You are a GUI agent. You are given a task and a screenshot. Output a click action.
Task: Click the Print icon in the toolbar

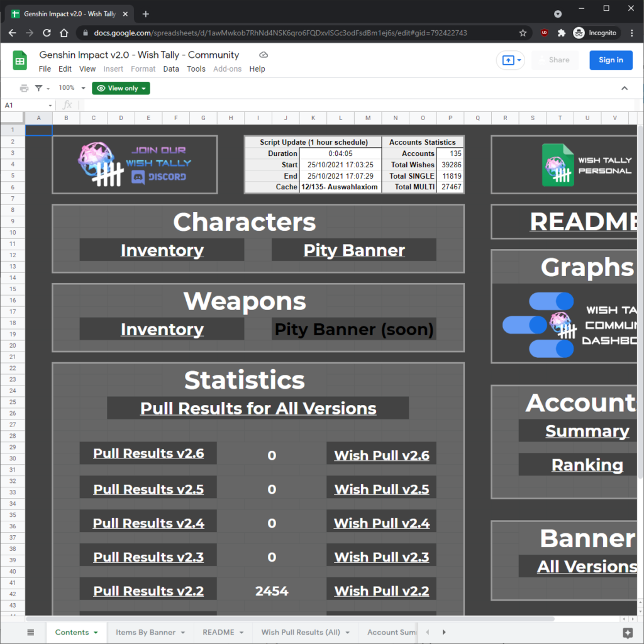(24, 88)
